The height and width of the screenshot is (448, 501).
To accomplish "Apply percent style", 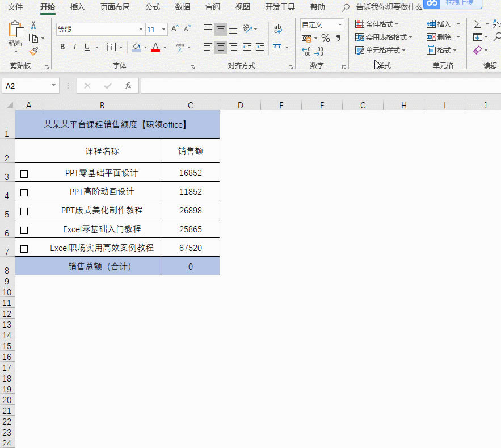I will tap(326, 39).
